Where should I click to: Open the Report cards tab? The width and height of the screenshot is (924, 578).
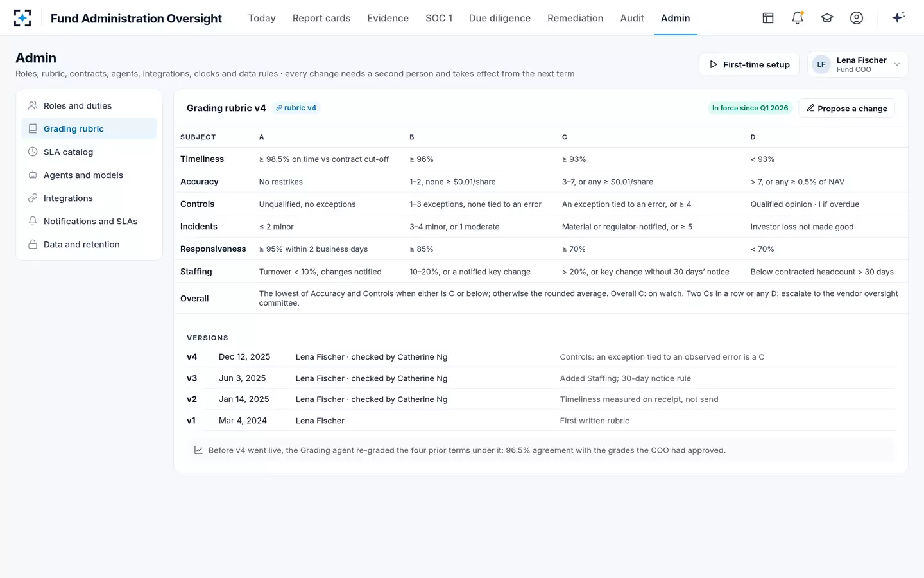[321, 18]
